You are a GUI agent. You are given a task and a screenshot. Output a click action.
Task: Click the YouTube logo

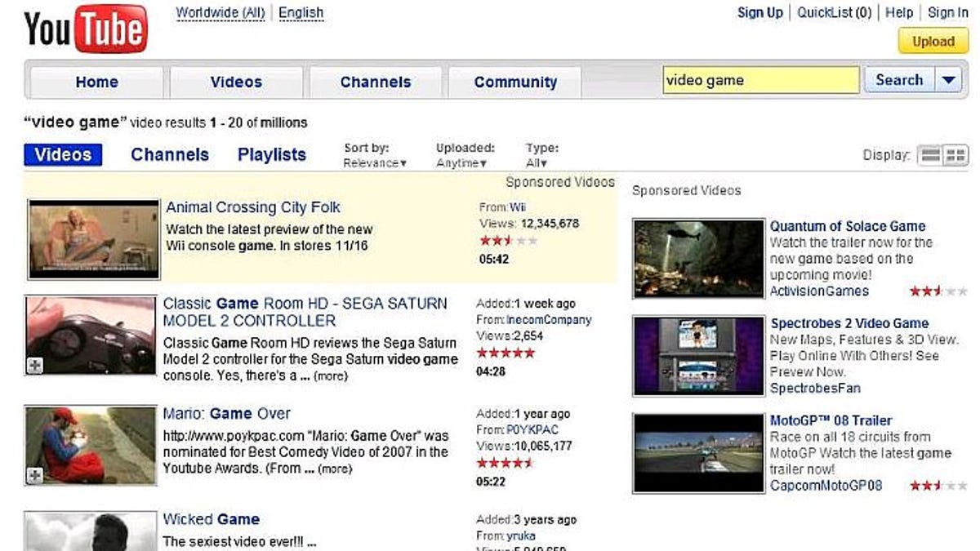pos(86,29)
